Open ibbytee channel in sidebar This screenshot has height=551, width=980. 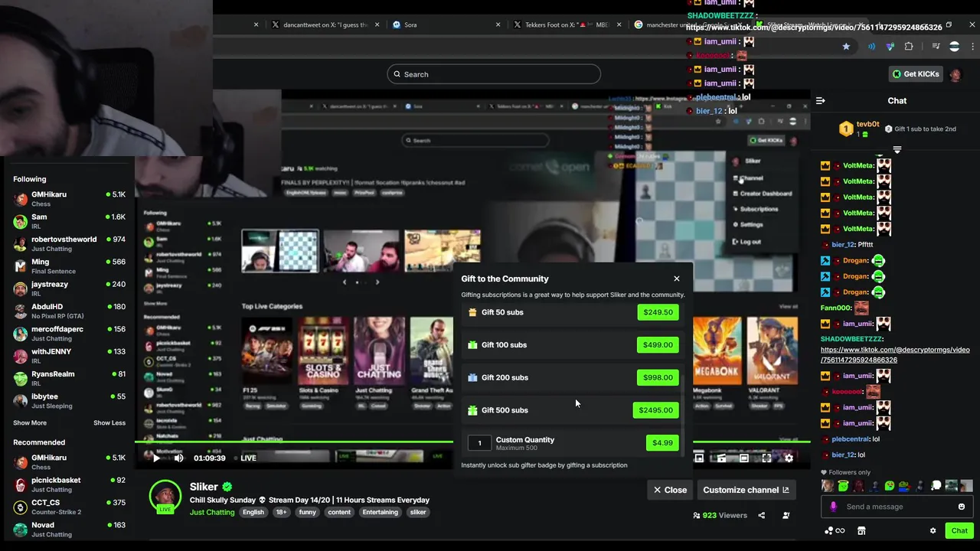coord(69,401)
